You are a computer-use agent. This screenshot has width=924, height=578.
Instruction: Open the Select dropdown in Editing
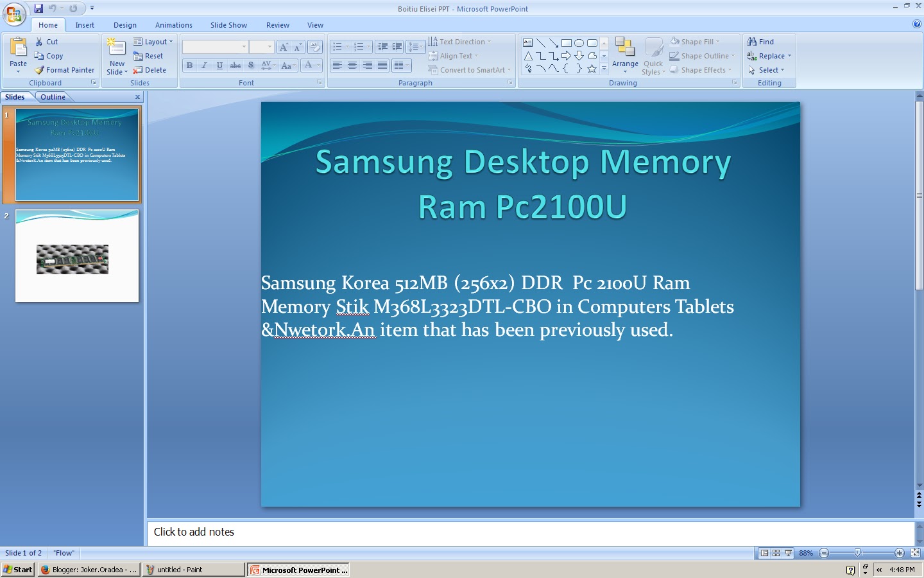coord(766,70)
